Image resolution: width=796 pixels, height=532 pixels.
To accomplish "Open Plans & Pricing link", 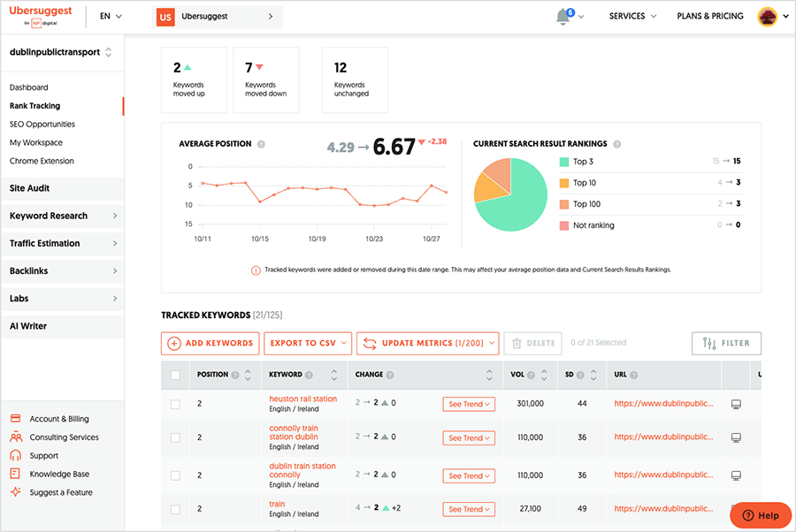I will (x=709, y=16).
